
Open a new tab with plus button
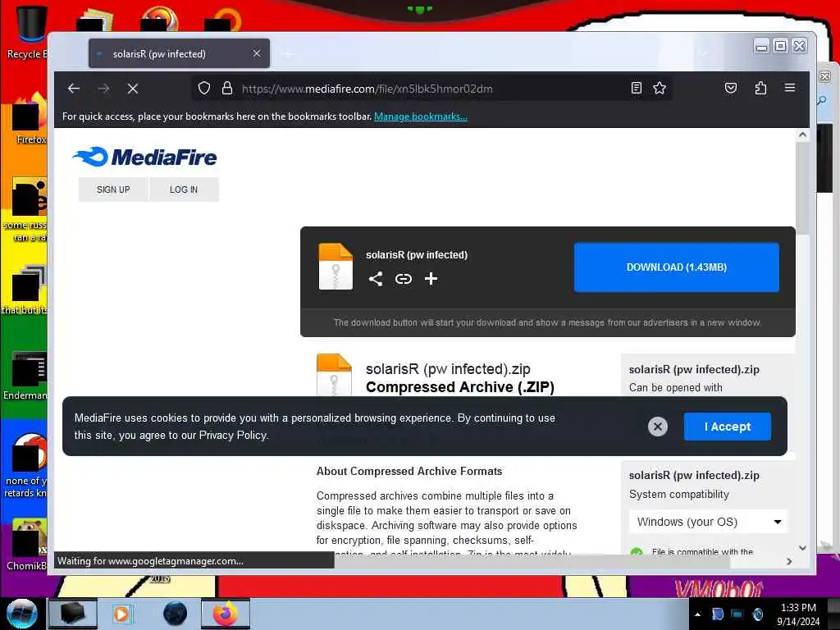click(288, 54)
